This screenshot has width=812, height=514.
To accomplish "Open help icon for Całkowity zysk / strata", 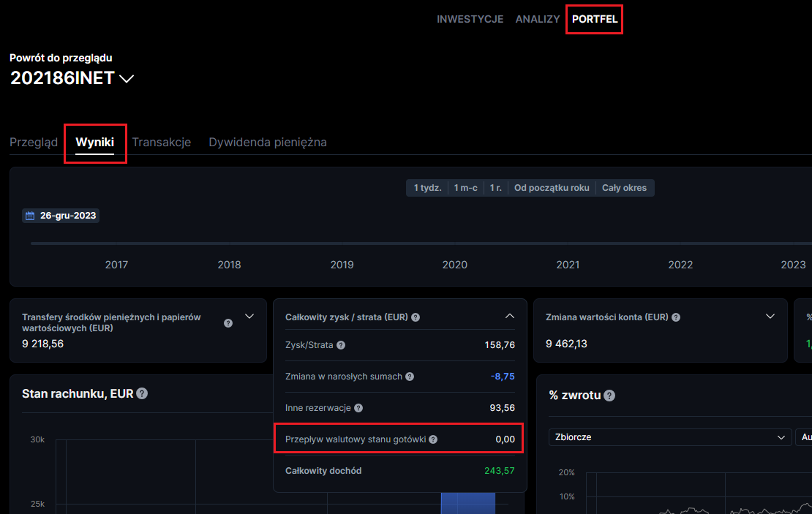I will [x=416, y=317].
